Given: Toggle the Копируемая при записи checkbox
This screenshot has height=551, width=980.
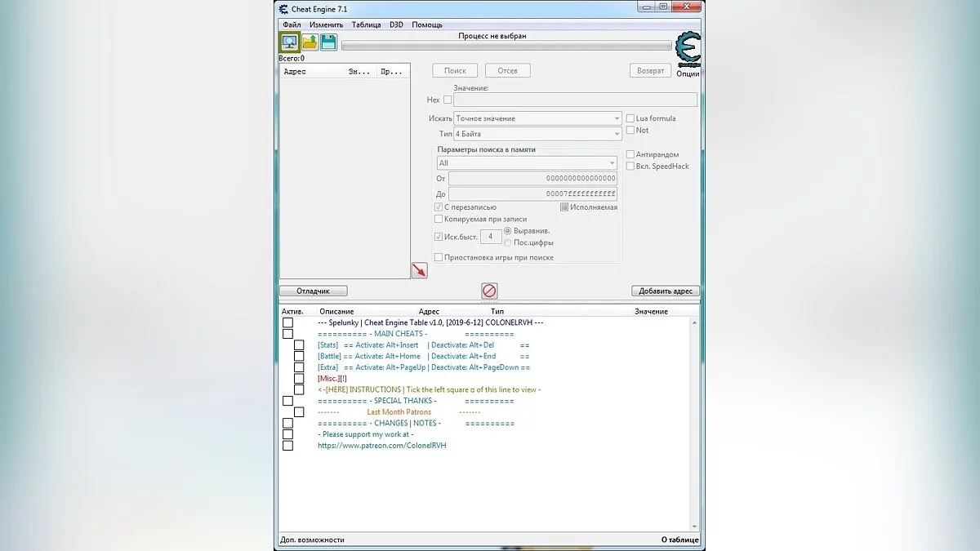Looking at the screenshot, I should (x=439, y=219).
